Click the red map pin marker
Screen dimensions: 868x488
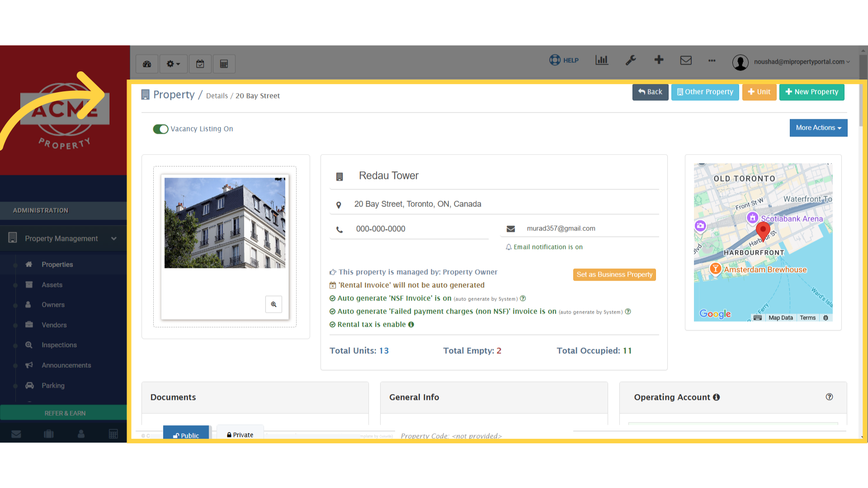point(763,231)
